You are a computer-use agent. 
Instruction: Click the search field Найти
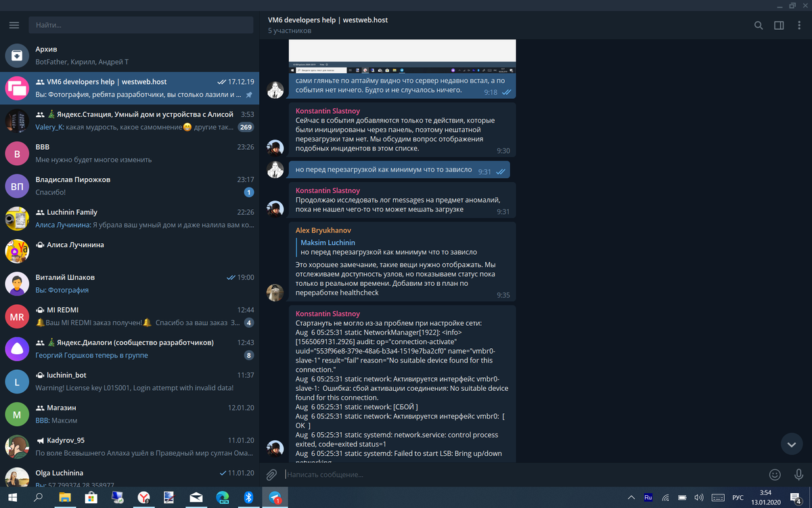(141, 25)
